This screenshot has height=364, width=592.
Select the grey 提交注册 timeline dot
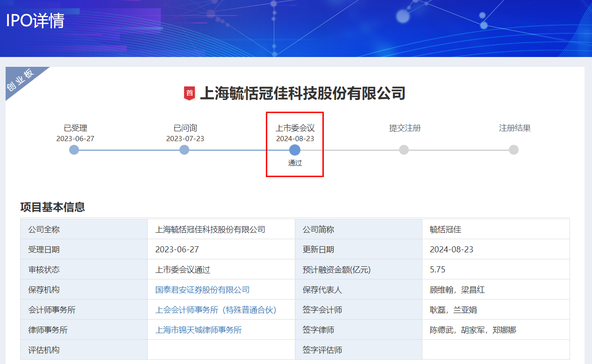pyautogui.click(x=404, y=150)
